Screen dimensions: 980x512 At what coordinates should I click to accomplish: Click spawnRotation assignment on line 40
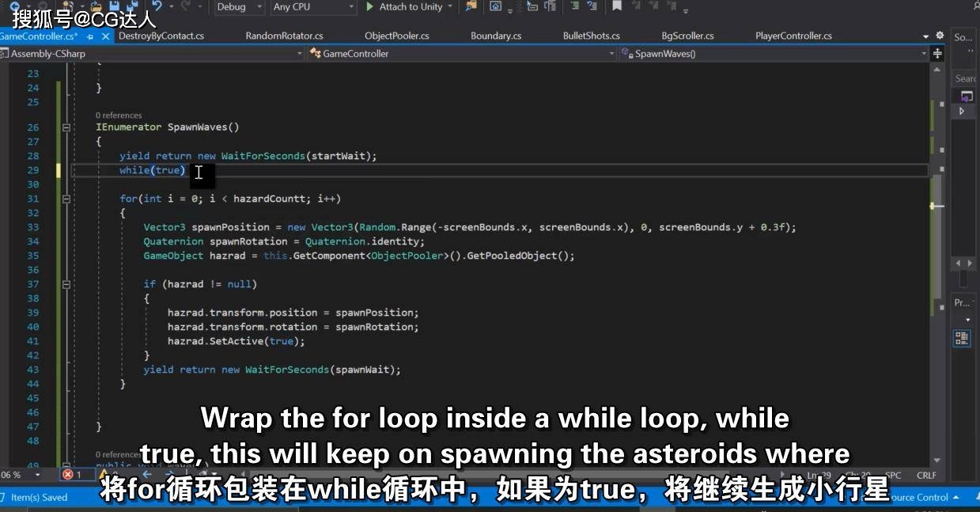[x=293, y=327]
